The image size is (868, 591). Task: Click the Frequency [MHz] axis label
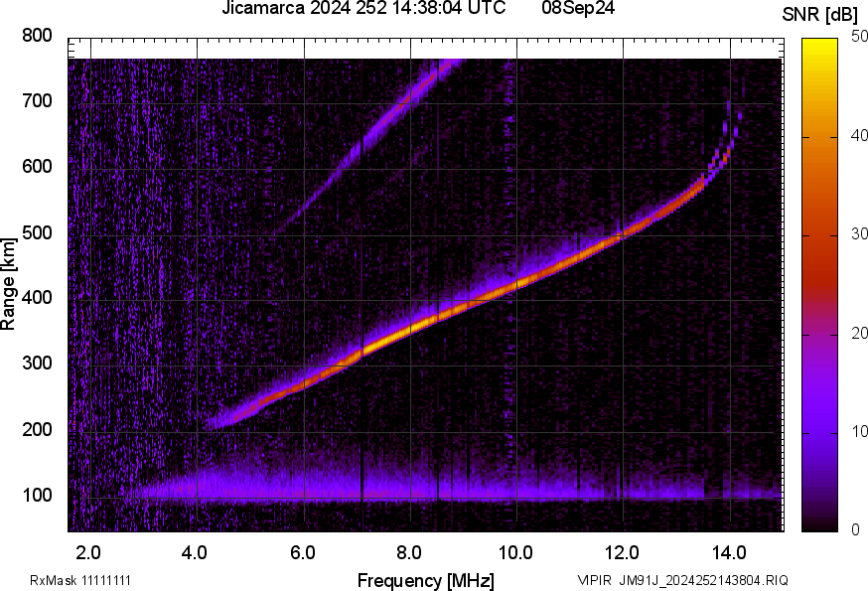pos(425,580)
